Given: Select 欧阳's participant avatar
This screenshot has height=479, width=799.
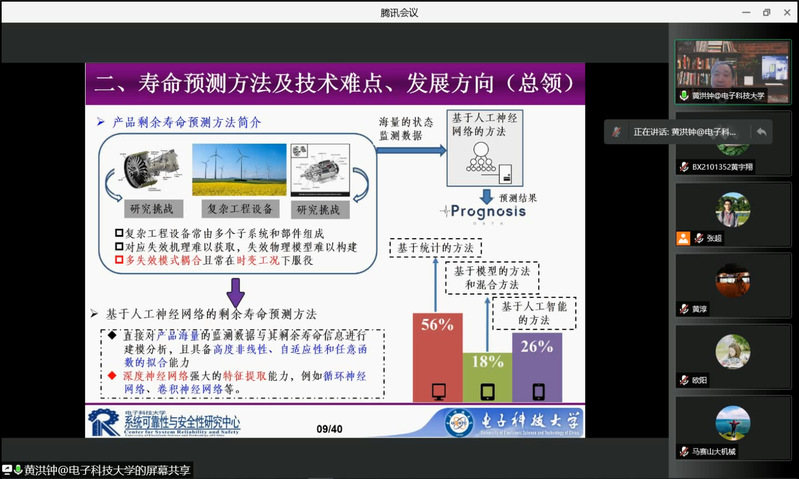Looking at the screenshot, I should 733,351.
